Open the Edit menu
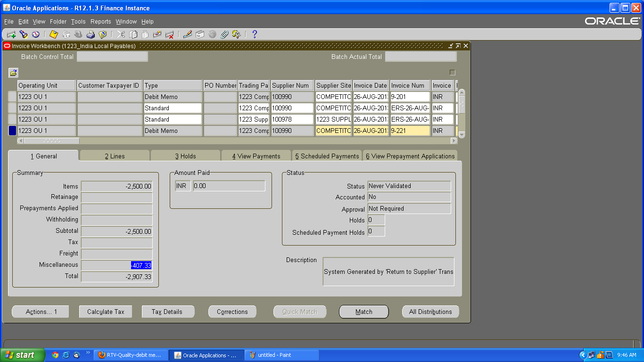The height and width of the screenshot is (362, 644). [x=24, y=22]
